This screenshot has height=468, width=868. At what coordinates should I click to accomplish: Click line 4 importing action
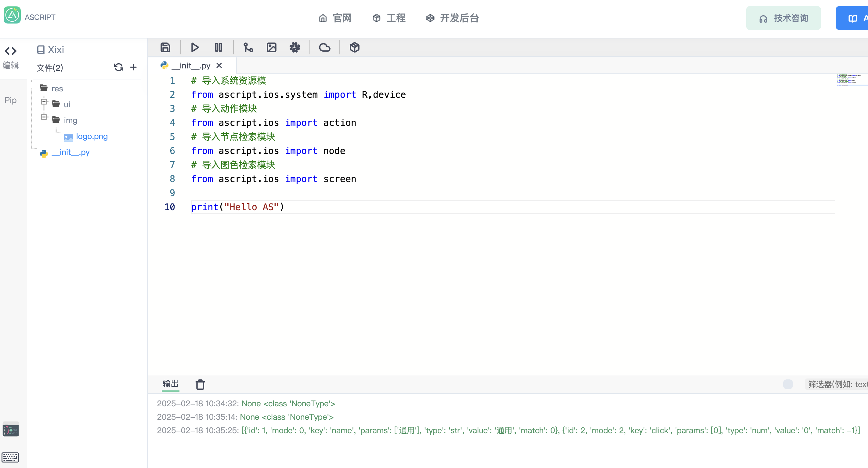tap(273, 123)
